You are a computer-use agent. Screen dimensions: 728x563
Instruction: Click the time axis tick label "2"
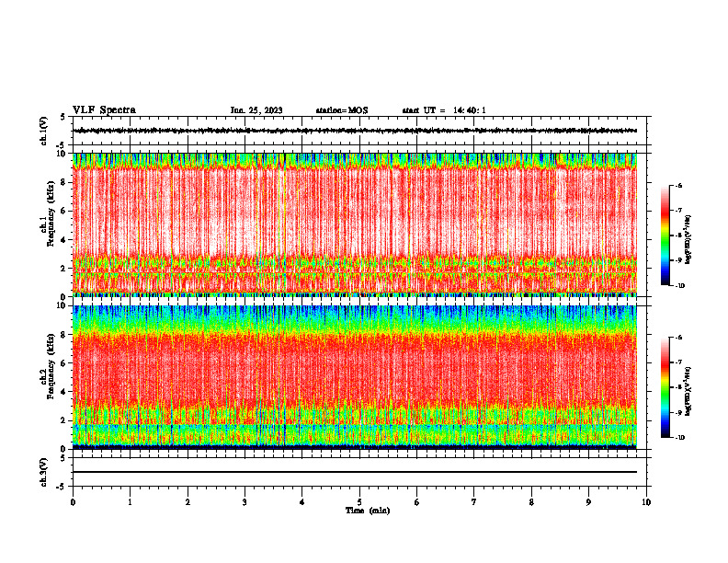[188, 502]
